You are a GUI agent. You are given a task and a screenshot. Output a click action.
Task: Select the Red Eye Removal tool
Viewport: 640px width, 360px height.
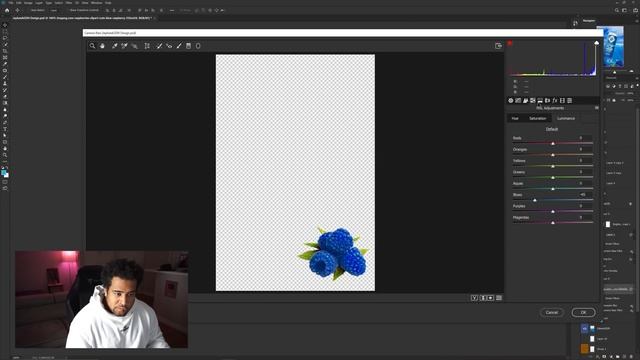click(x=169, y=46)
